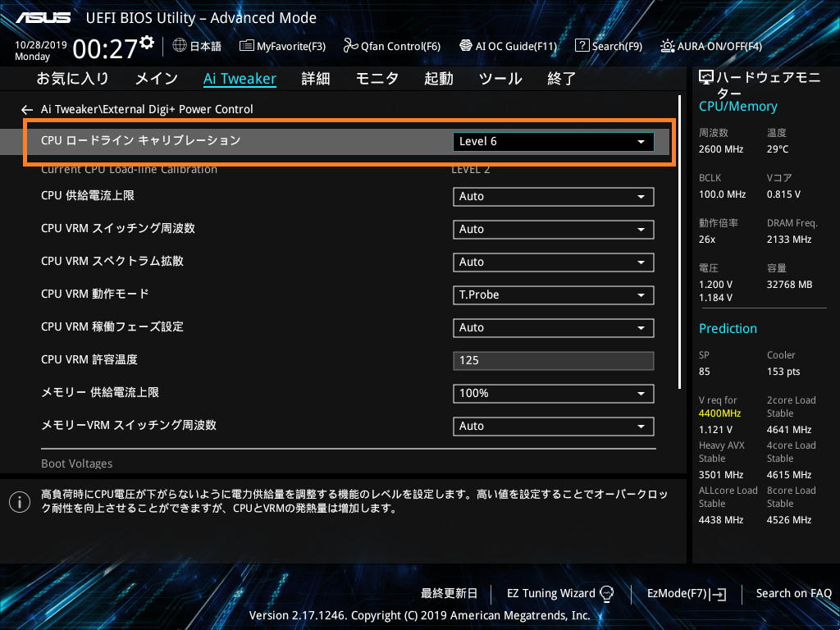Click the Prediction heading
The image size is (840, 630).
click(728, 328)
